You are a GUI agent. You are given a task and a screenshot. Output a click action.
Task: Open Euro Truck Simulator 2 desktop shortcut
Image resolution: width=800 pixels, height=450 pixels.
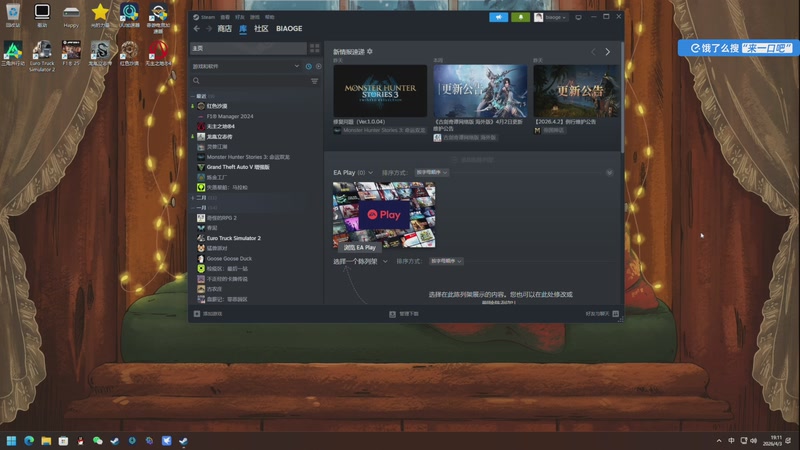42,56
